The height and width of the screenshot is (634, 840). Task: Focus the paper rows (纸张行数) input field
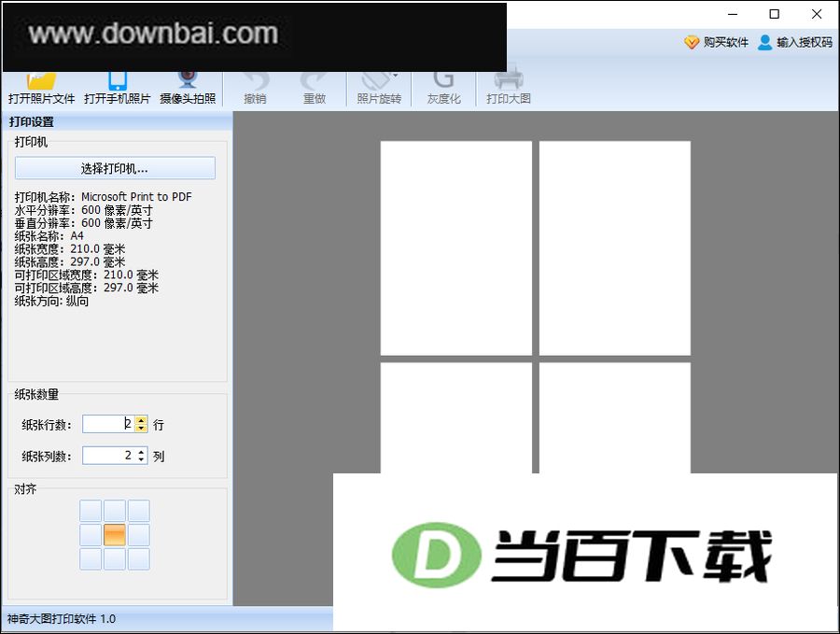click(108, 424)
